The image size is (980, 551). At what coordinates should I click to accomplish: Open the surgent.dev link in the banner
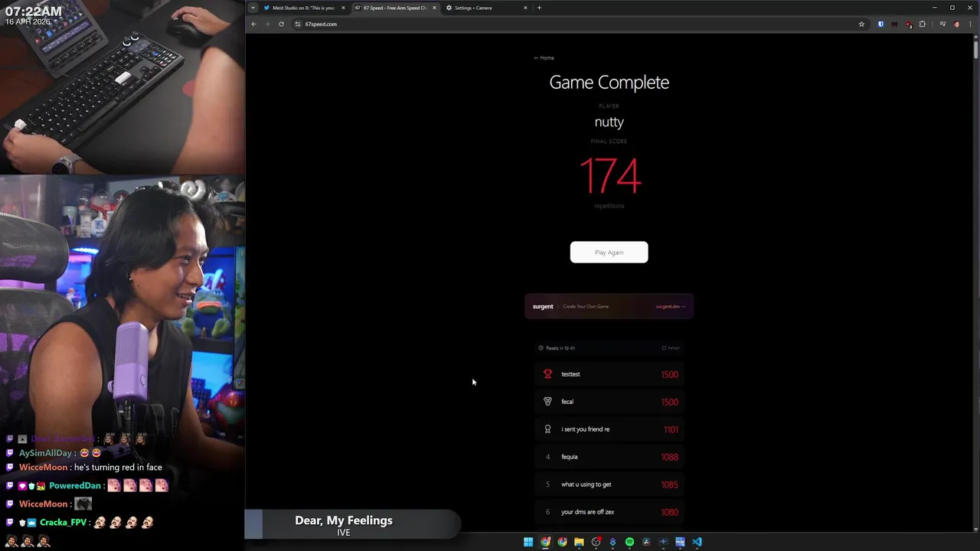(670, 307)
